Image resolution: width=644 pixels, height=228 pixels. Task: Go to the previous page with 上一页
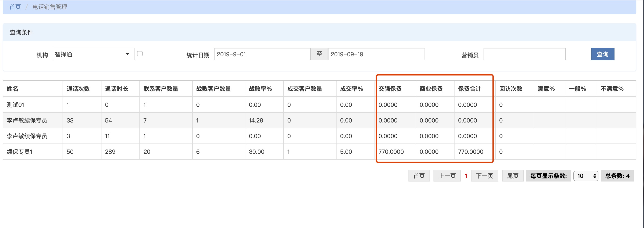(447, 176)
